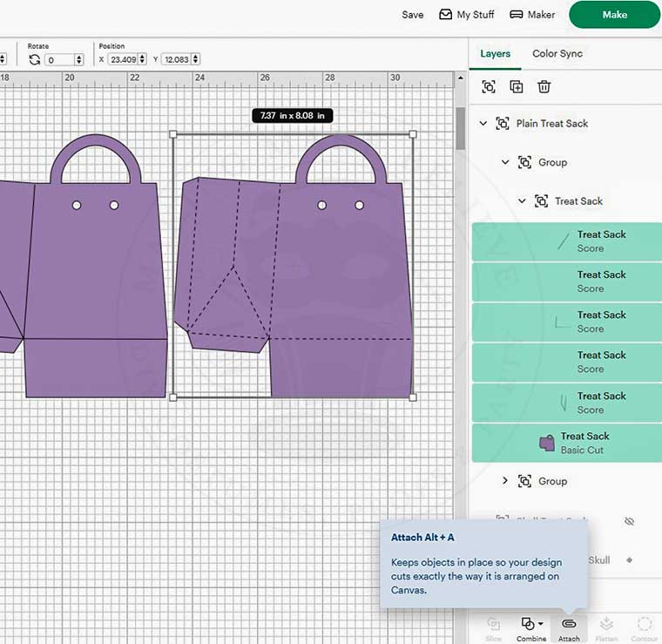This screenshot has height=644, width=662.
Task: Click the Contour tool icon
Action: tap(645, 624)
